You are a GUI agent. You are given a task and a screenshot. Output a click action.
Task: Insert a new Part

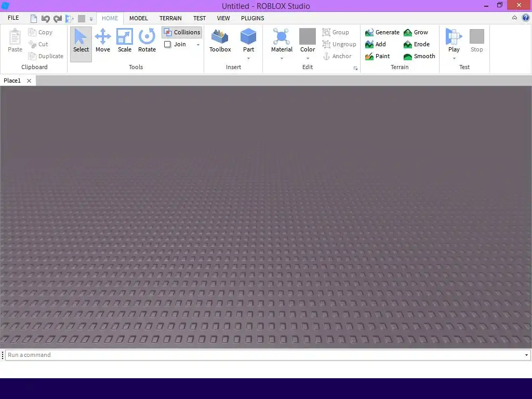click(x=248, y=41)
